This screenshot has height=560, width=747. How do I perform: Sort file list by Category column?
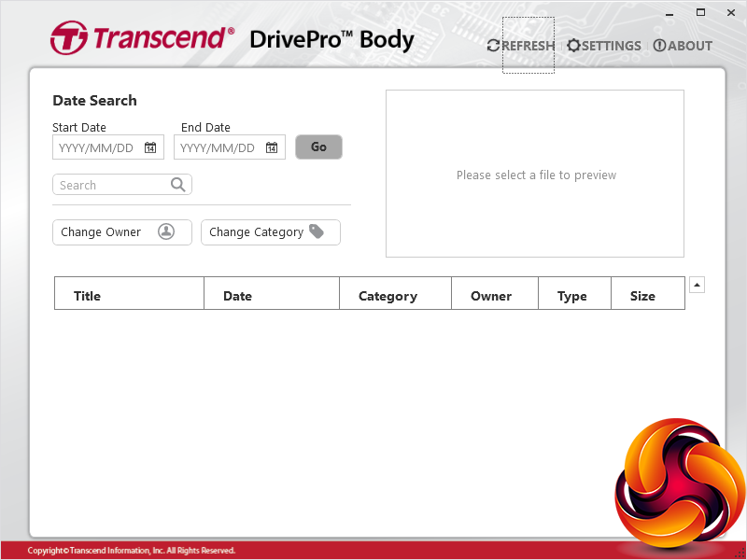(x=395, y=293)
